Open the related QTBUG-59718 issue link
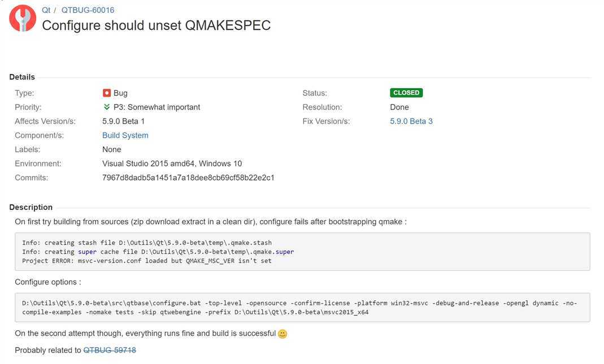 pos(110,350)
